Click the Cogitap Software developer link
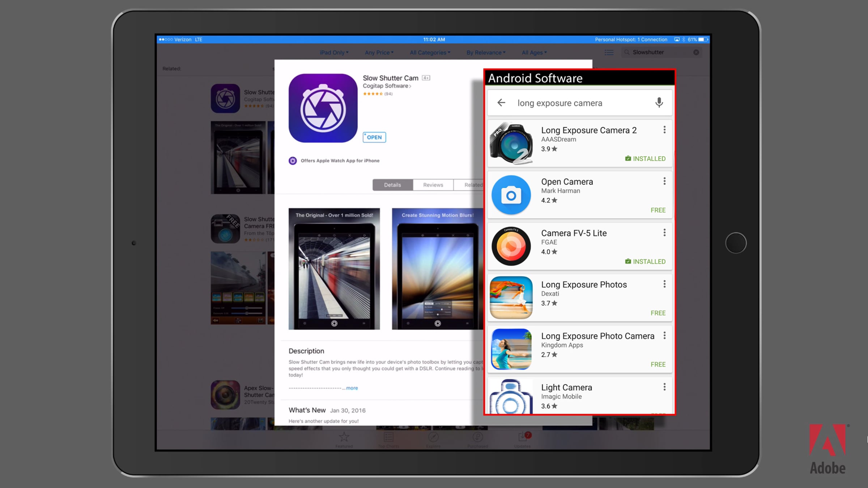Viewport: 868px width, 488px height. pos(387,86)
